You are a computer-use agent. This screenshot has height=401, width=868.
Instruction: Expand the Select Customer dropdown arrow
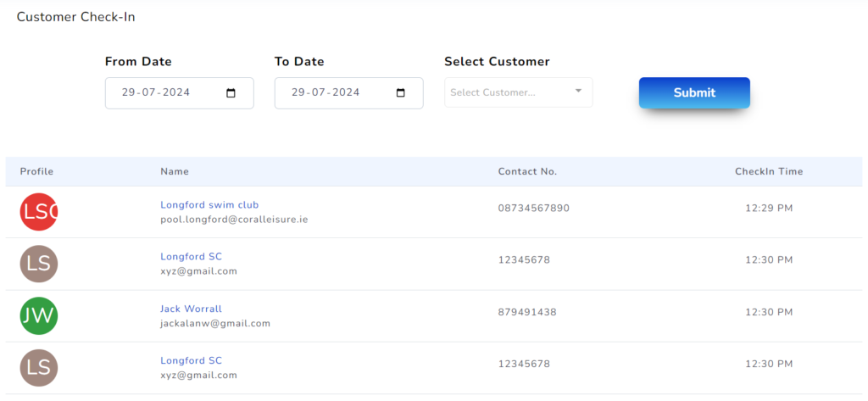[578, 92]
